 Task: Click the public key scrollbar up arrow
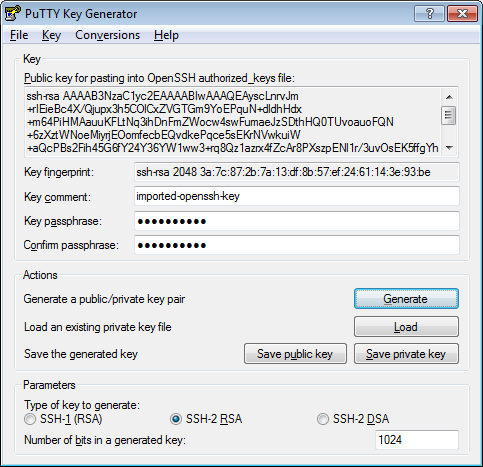click(449, 97)
